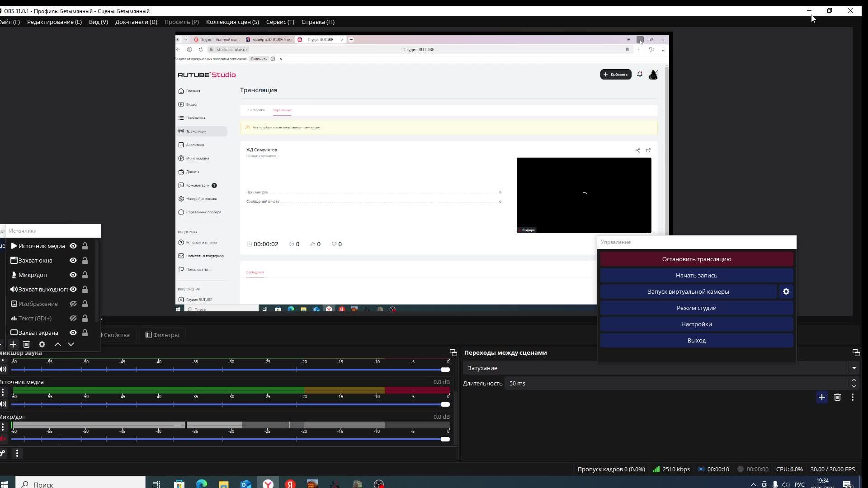Open the Сервис (T) menu
The image size is (868, 488).
280,22
